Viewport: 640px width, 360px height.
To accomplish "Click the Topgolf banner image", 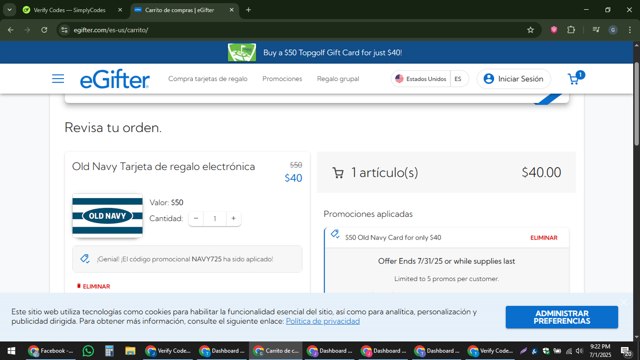I will point(242,52).
